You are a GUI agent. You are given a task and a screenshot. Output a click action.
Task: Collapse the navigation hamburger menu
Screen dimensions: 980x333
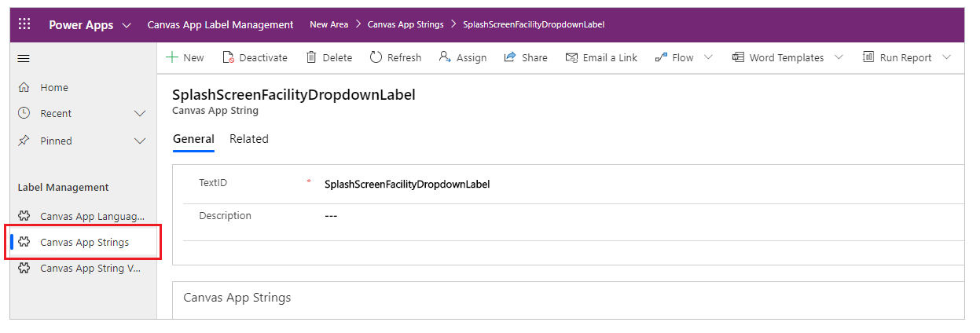click(24, 58)
